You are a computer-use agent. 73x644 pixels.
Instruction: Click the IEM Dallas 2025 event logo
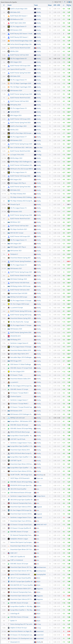[x=9, y=12]
